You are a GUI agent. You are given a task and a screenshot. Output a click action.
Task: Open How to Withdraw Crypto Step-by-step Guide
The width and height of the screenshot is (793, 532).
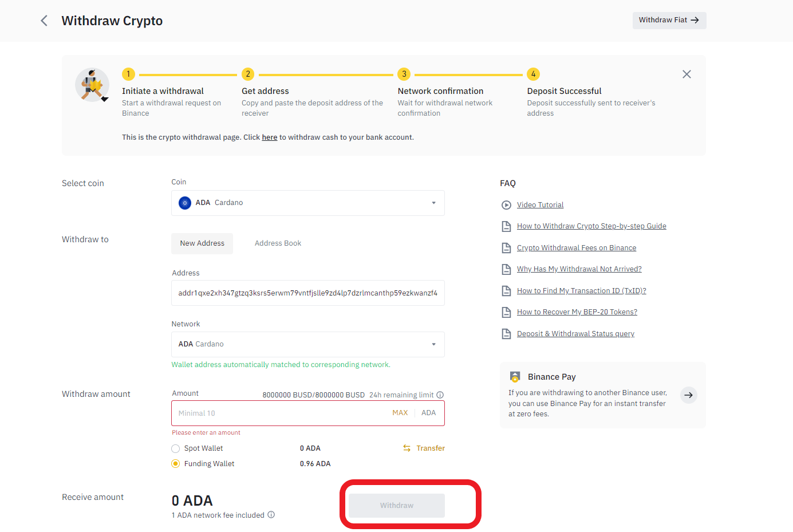click(x=591, y=226)
